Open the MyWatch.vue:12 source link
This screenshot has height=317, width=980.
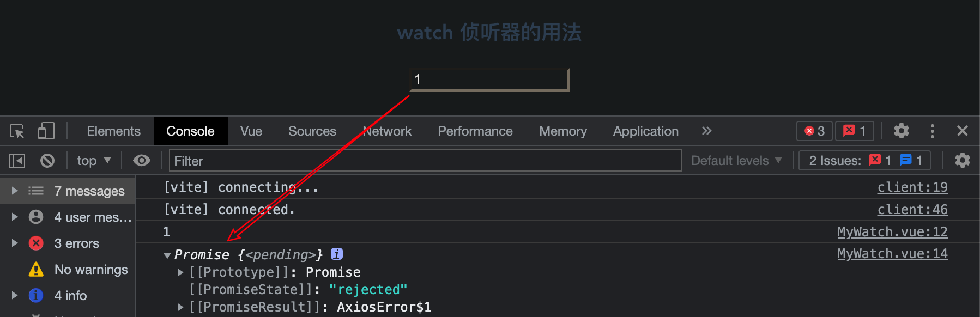point(892,232)
